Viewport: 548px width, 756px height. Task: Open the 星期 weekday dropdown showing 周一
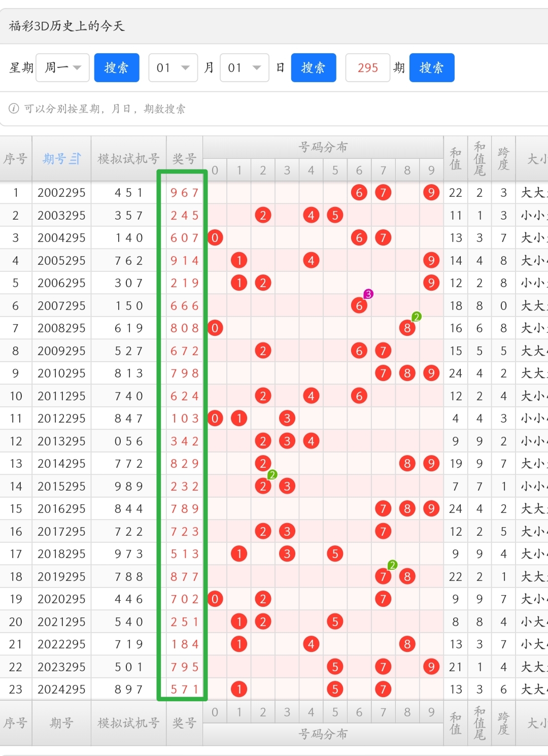coord(63,67)
